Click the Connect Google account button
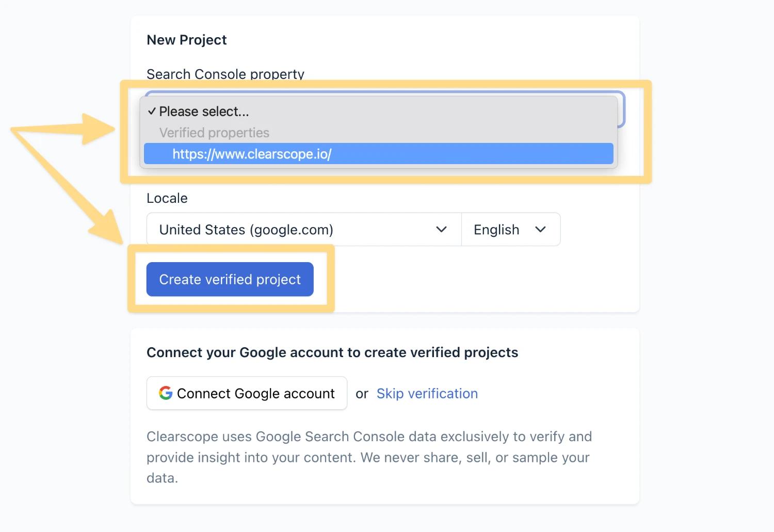 tap(247, 393)
